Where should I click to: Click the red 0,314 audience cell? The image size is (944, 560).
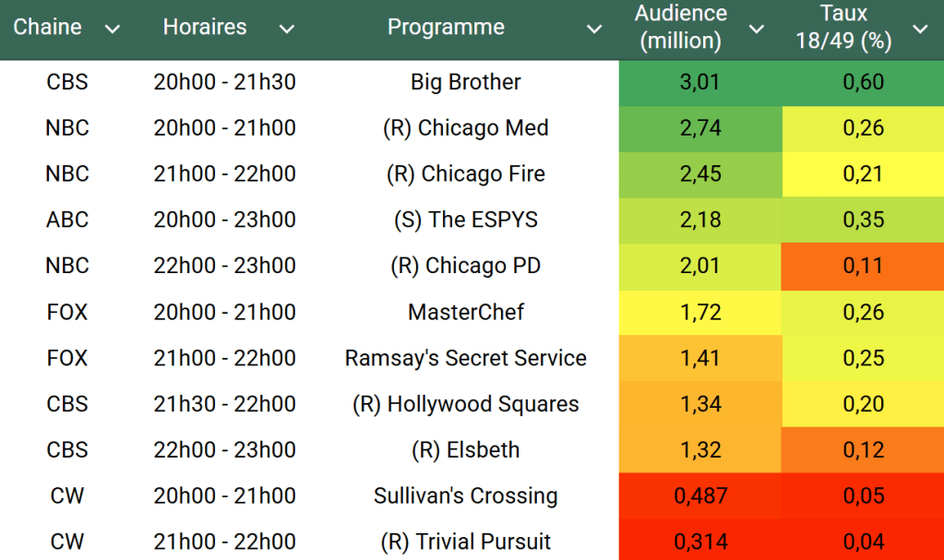click(699, 542)
